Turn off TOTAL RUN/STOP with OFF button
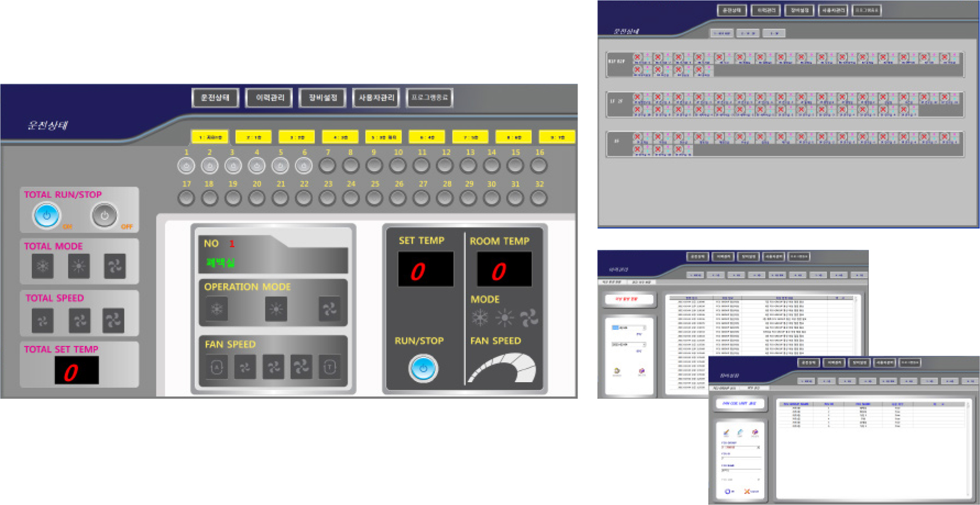 pos(104,215)
